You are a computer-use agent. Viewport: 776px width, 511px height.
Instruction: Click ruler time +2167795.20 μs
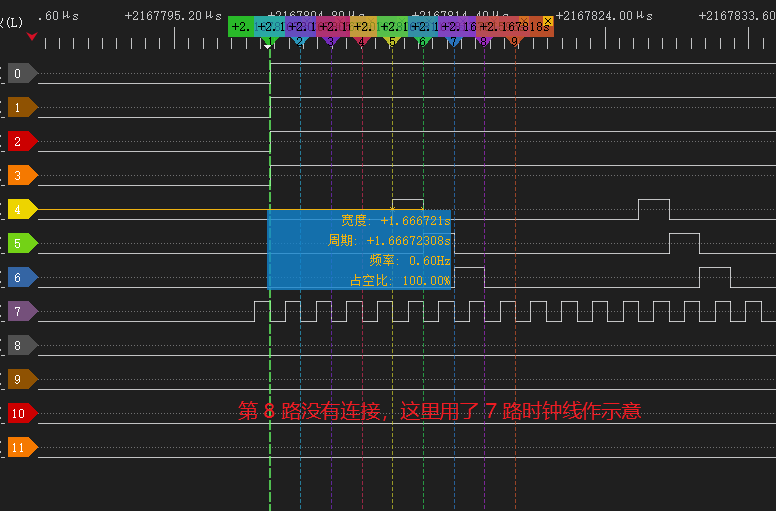coord(174,16)
